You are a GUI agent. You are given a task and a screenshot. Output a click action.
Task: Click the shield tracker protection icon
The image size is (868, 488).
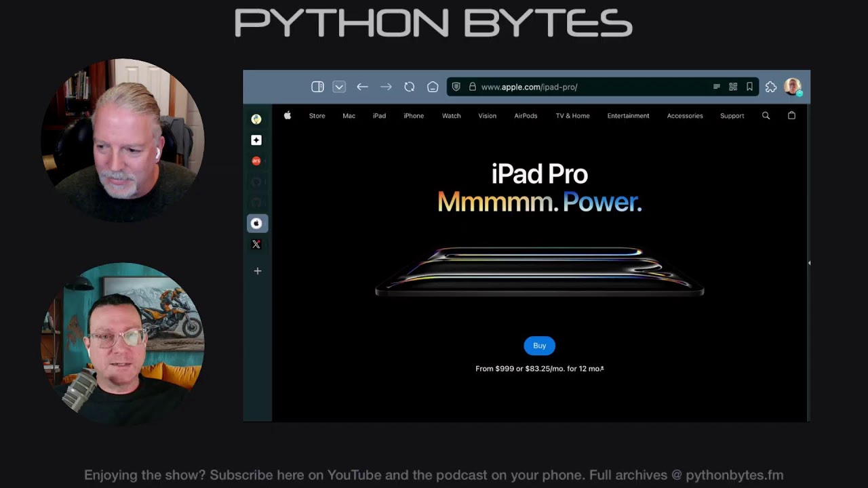(456, 87)
